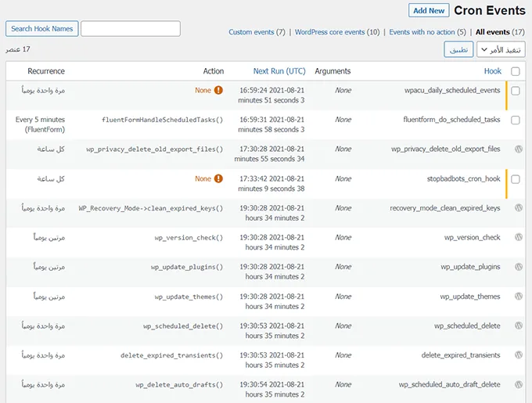Click the wp_privacy_delete_old_export_files hook name

click(445, 149)
